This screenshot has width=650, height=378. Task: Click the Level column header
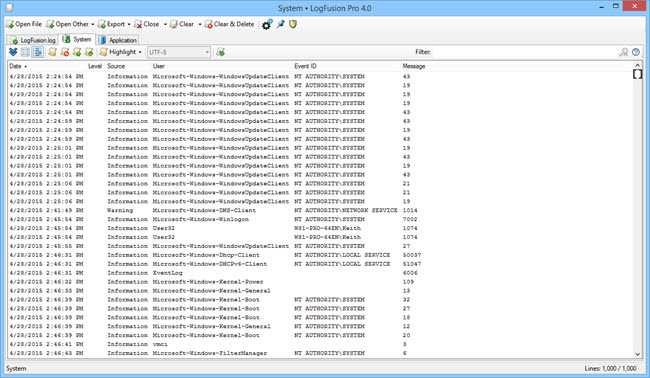[x=95, y=66]
